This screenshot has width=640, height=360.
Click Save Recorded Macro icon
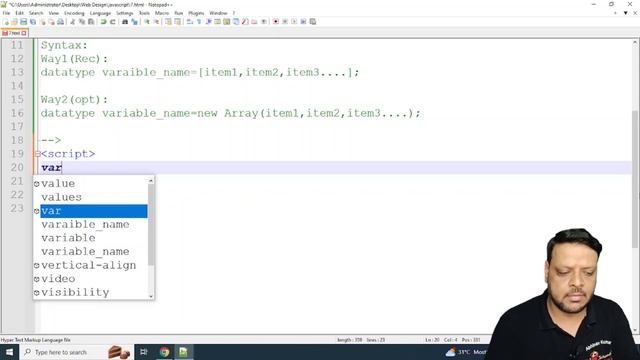coord(313,22)
